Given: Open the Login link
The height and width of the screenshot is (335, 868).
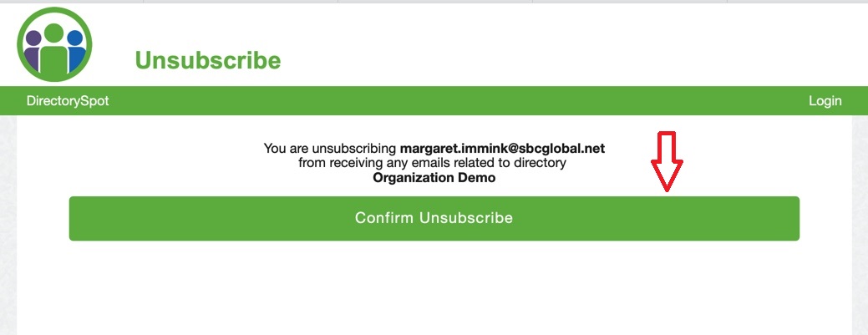Looking at the screenshot, I should pyautogui.click(x=825, y=101).
